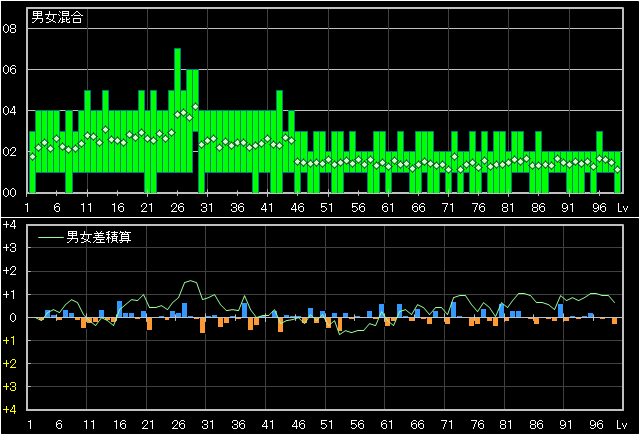The height and width of the screenshot is (435, 640).
Task: Click x-axis label 86 in 男女混合 chart
Action: [538, 208]
